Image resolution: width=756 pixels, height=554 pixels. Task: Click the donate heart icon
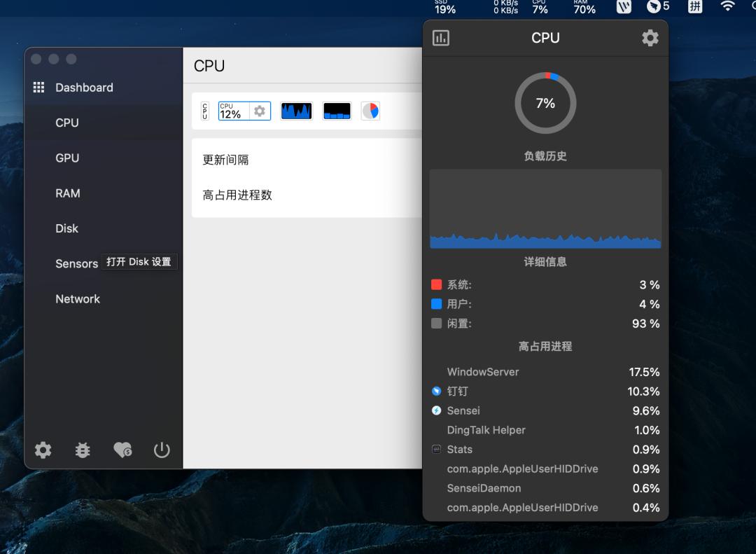click(x=122, y=450)
